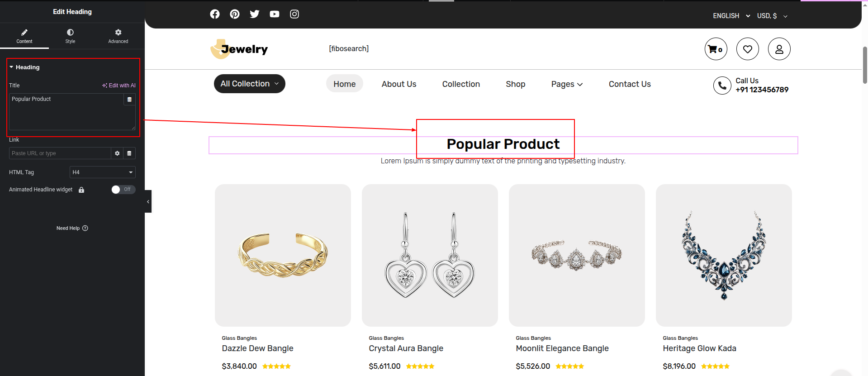Open the YouTube social icon
This screenshot has height=376, width=868.
(275, 14)
